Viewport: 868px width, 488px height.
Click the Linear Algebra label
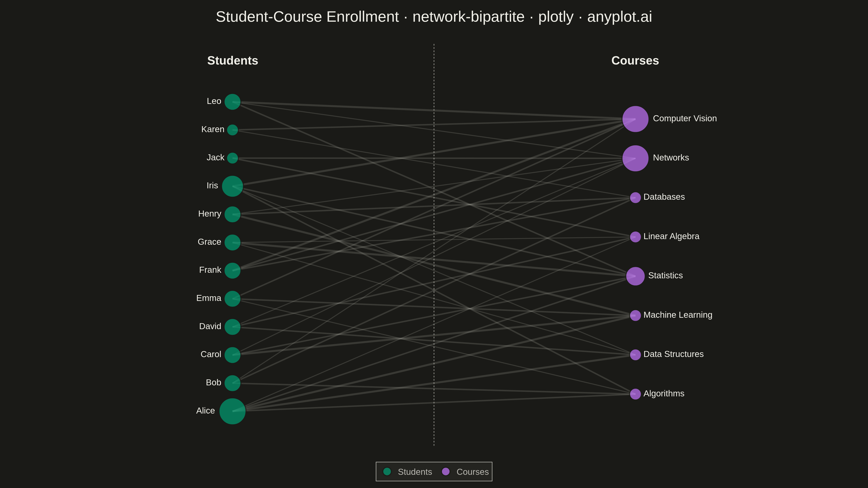671,236
